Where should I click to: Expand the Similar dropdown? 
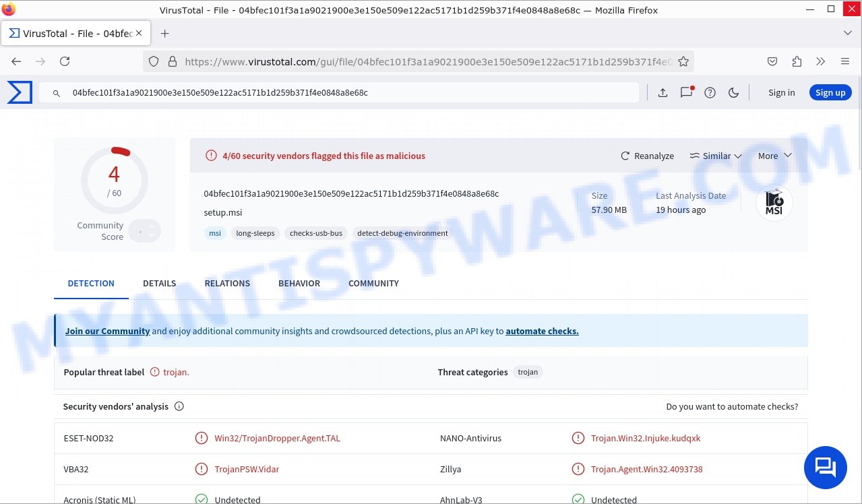716,156
